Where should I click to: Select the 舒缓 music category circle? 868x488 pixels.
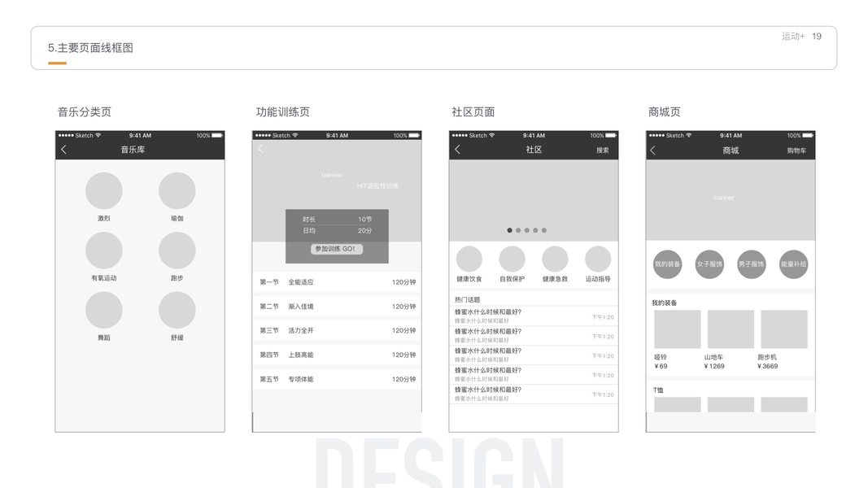pyautogui.click(x=177, y=310)
